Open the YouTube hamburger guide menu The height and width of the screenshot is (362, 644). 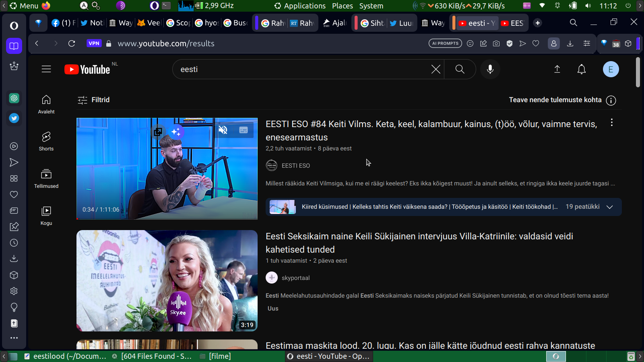(46, 69)
